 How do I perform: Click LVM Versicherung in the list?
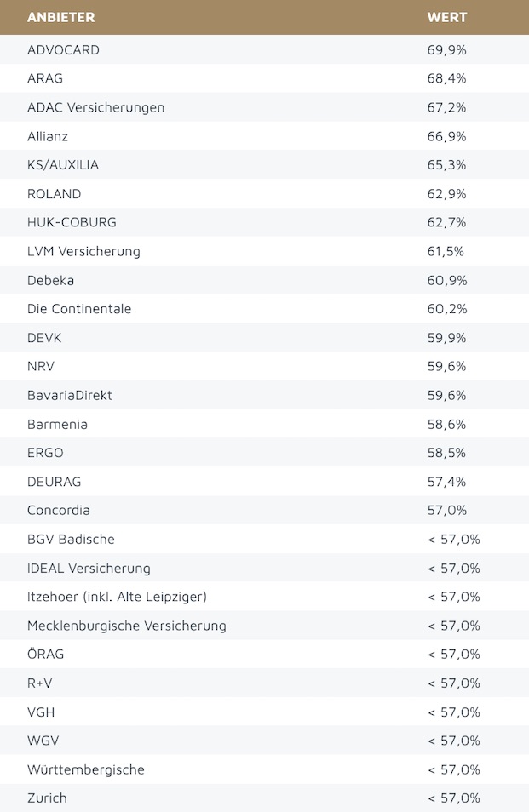tap(83, 251)
